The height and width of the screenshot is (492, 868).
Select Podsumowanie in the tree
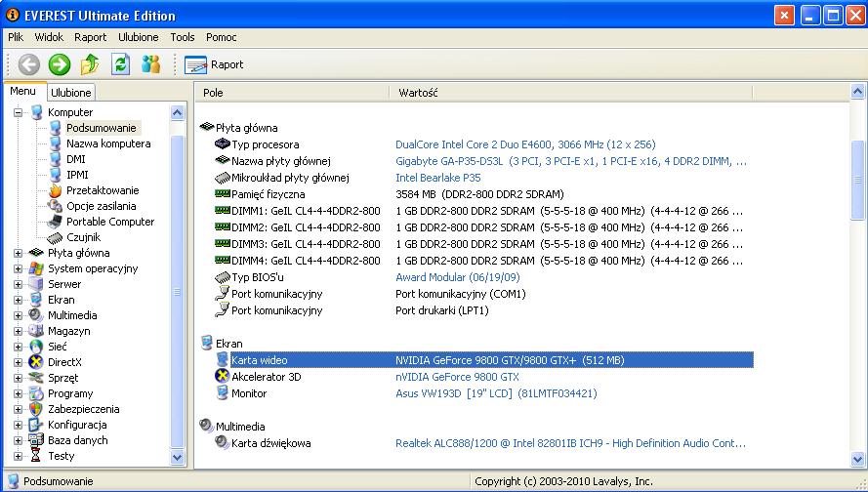click(x=102, y=128)
